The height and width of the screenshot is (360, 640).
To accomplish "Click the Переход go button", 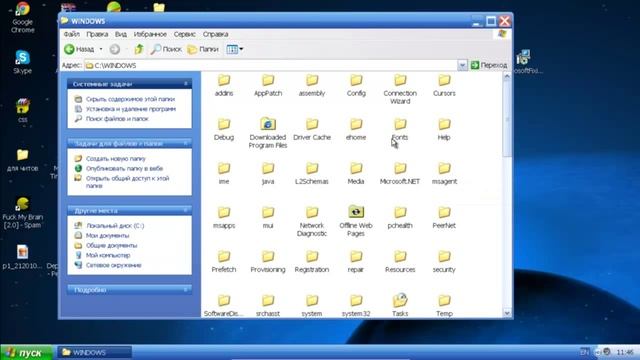I will 489,65.
